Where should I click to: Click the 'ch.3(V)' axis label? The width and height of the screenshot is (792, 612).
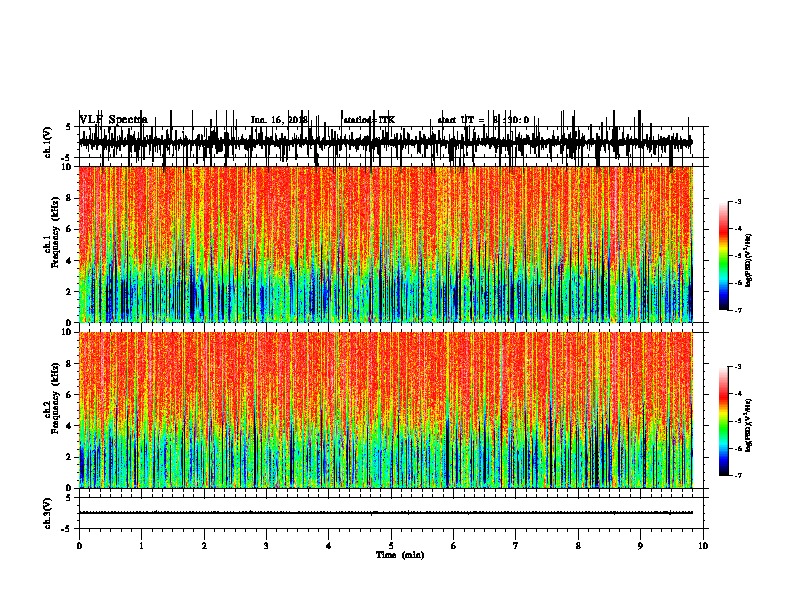coord(48,513)
